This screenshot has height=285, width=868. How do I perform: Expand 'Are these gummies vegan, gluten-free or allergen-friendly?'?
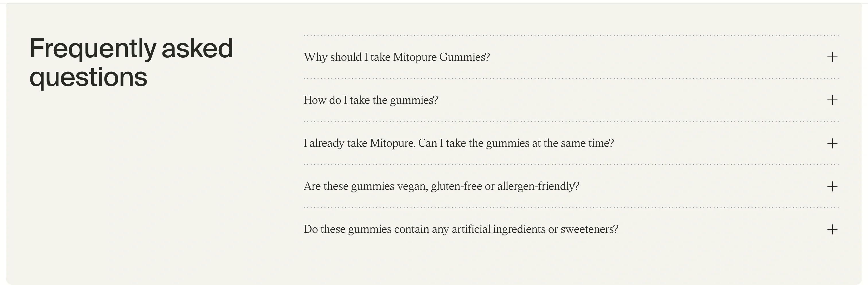441,186
